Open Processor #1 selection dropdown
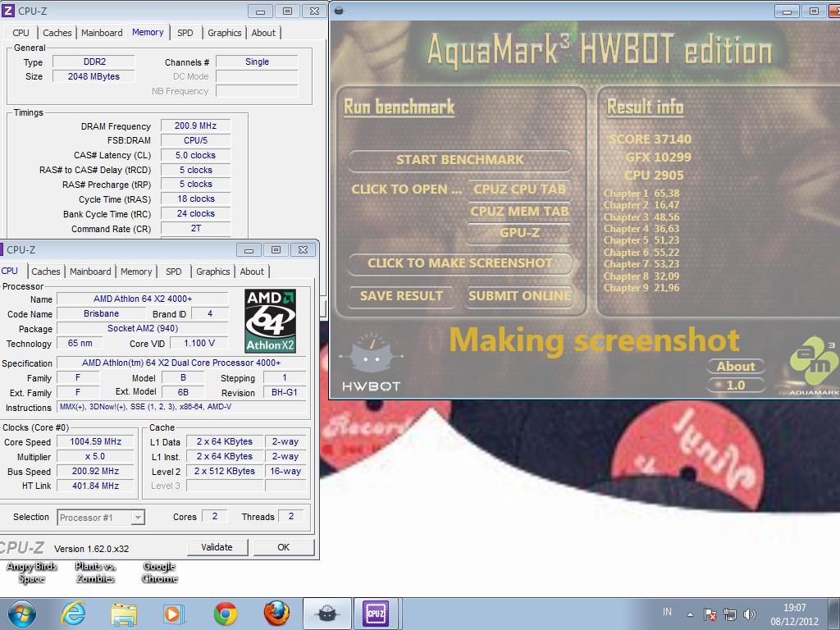This screenshot has height=630, width=840. point(101,518)
